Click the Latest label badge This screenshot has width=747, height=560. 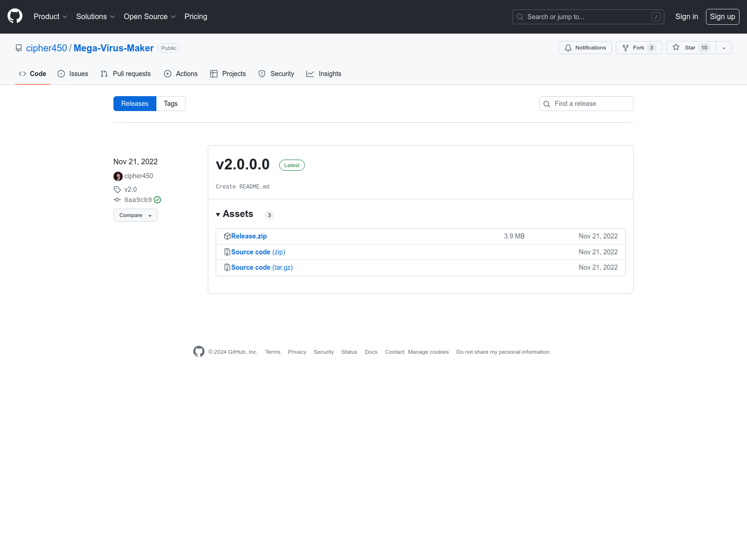(292, 165)
